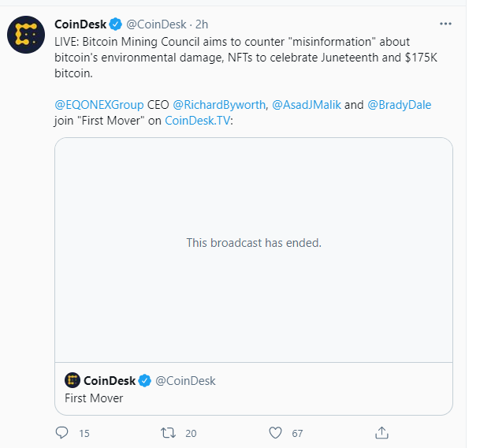The height and width of the screenshot is (448, 480).
Task: Click the reply speech bubble icon
Action: pyautogui.click(x=61, y=433)
